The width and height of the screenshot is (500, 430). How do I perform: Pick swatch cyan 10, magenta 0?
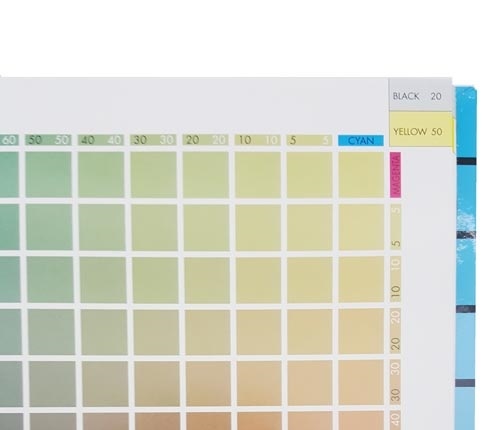pyautogui.click(x=258, y=175)
